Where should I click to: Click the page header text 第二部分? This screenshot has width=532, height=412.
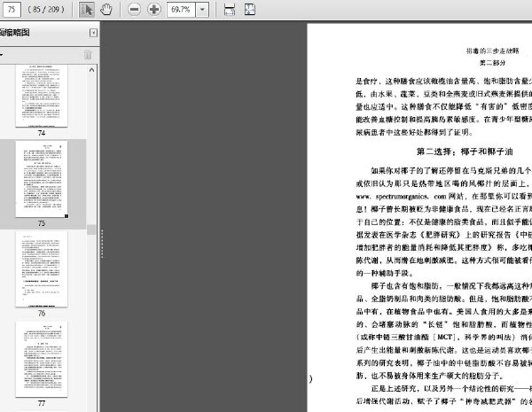pos(493,63)
